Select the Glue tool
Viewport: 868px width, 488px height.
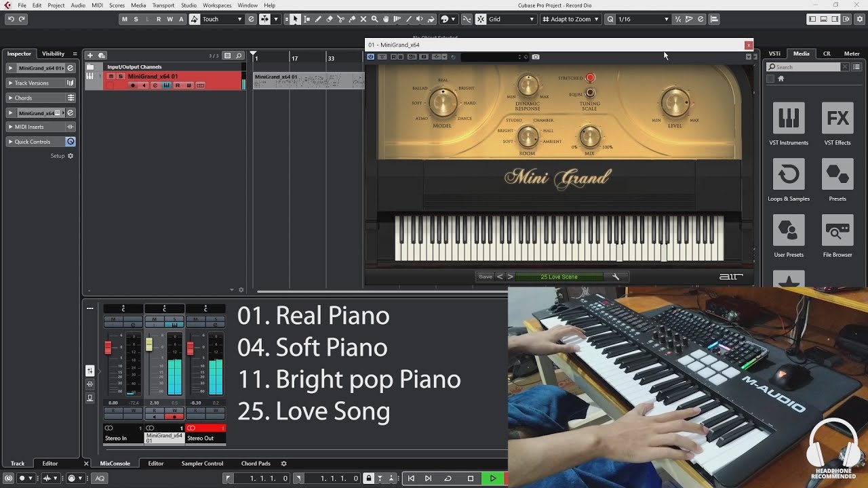[x=352, y=19]
